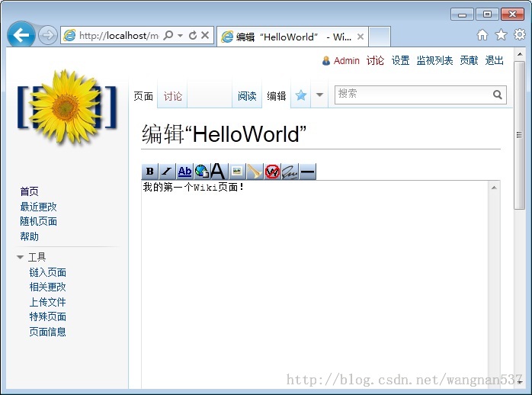The image size is (532, 395).
Task: Open 帮助 in sidebar
Action: [29, 236]
